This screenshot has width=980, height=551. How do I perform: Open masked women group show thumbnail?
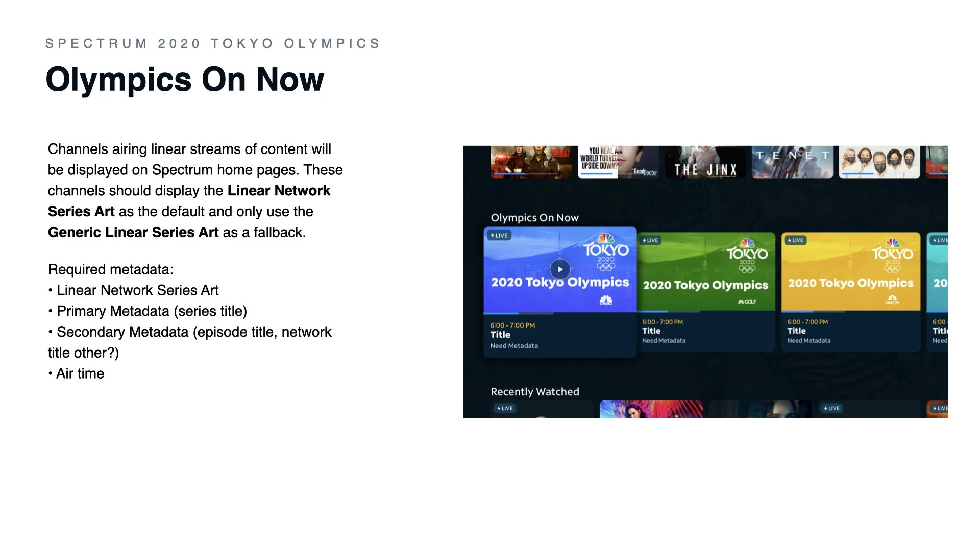tap(879, 162)
